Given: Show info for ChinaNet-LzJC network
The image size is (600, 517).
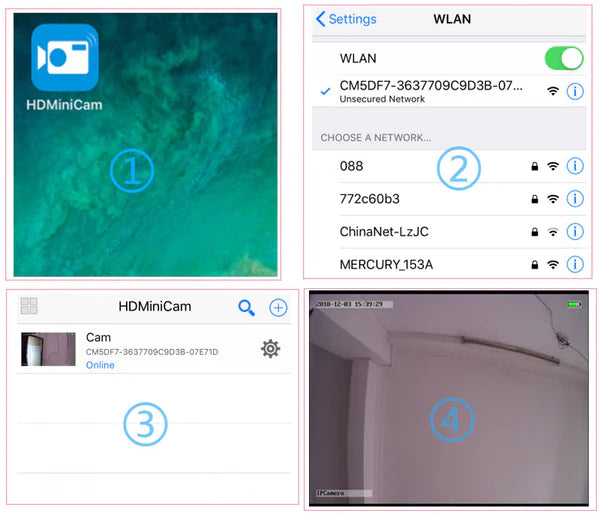Looking at the screenshot, I should tap(575, 231).
